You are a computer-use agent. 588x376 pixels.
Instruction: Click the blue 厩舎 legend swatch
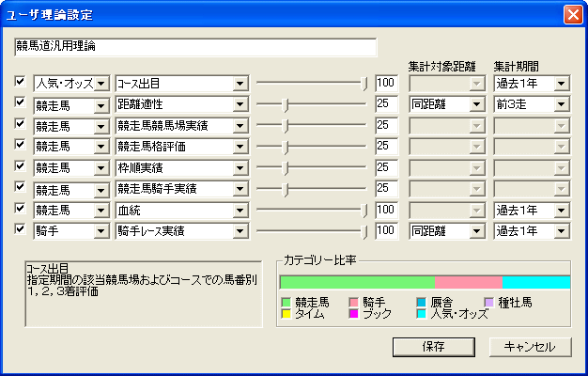click(x=422, y=303)
